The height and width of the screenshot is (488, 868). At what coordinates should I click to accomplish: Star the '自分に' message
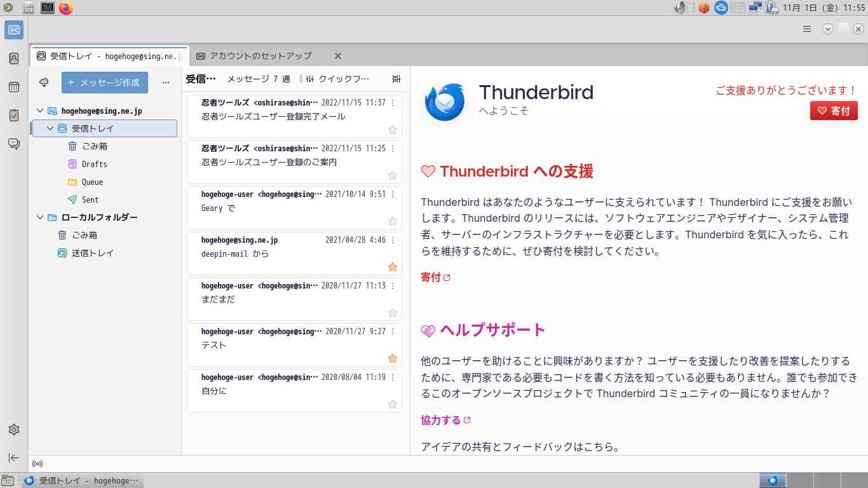[393, 404]
